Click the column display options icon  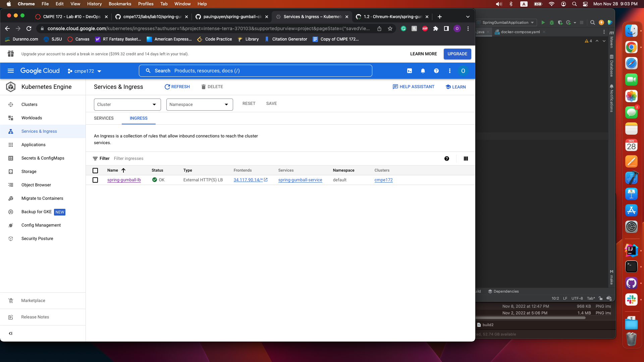click(x=466, y=159)
